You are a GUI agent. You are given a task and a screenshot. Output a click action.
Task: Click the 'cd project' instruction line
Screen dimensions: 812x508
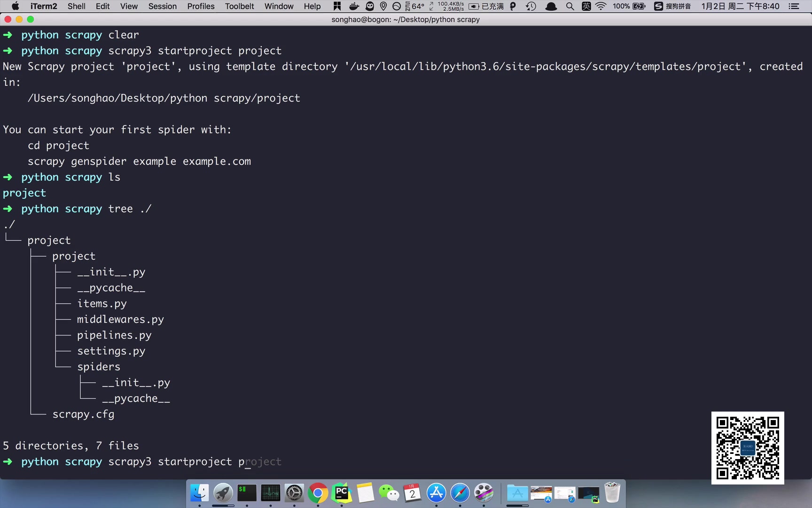pos(58,146)
